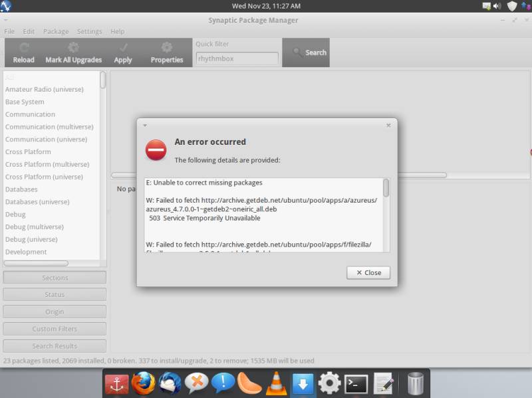Click the clock showing Wed Nov 23, 11:27 AM
Viewport: 532px width, 398px height.
point(266,6)
